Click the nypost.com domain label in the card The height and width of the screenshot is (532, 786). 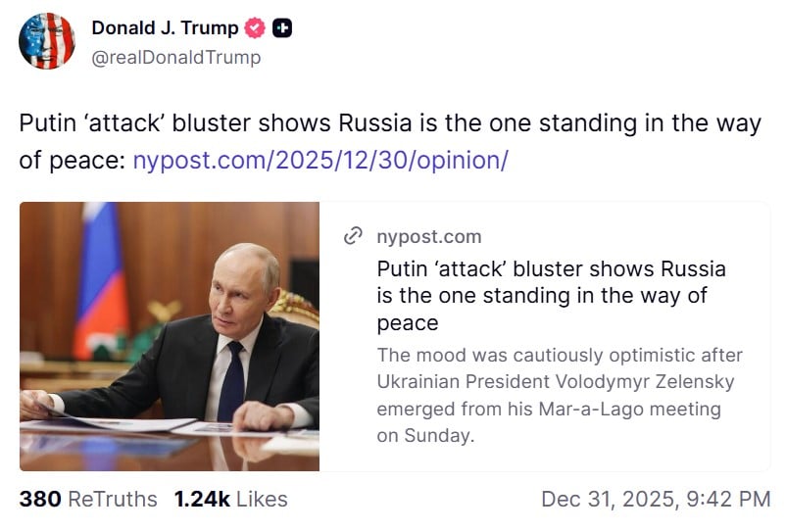429,236
